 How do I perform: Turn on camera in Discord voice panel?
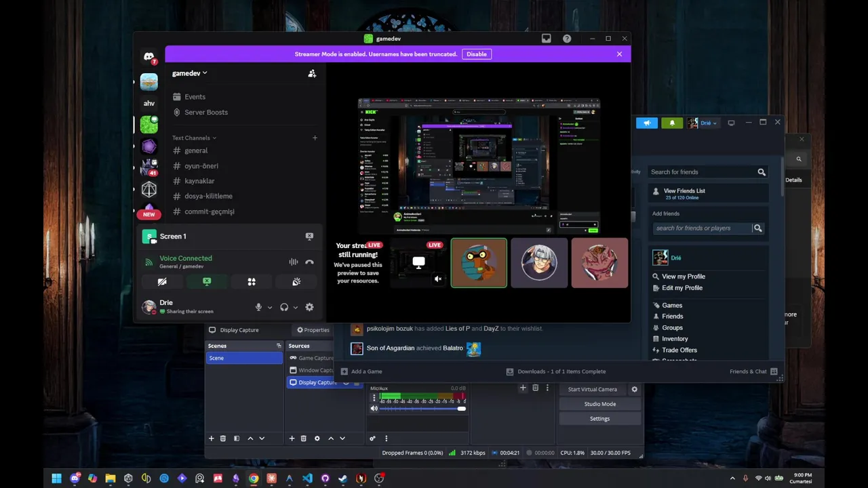pyautogui.click(x=162, y=281)
